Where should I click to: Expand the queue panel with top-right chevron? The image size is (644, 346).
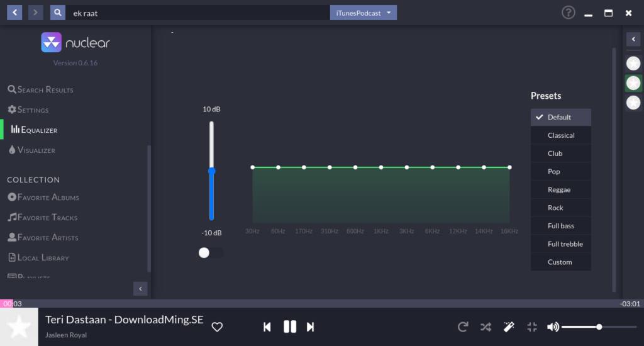pos(633,39)
